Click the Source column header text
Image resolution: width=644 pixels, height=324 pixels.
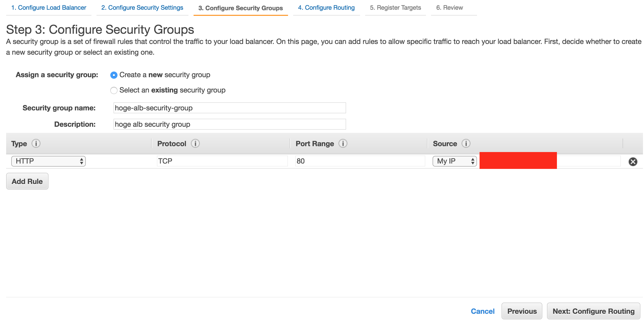pyautogui.click(x=445, y=144)
